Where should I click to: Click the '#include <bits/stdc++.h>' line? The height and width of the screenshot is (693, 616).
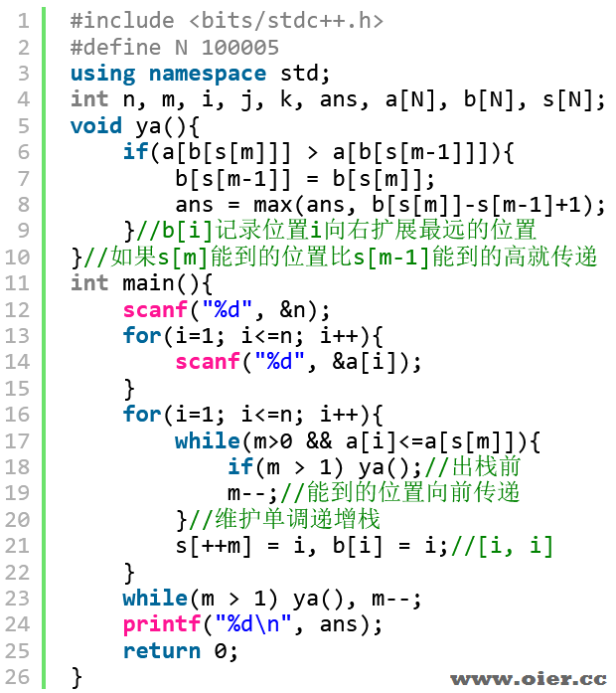point(227,21)
